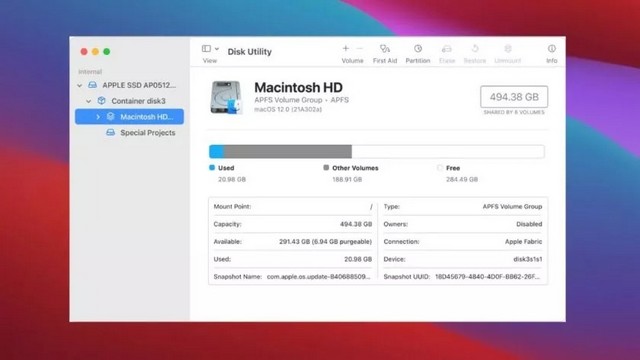Click the white Free segment of the storage bar
640x360 pixels.
(448, 152)
